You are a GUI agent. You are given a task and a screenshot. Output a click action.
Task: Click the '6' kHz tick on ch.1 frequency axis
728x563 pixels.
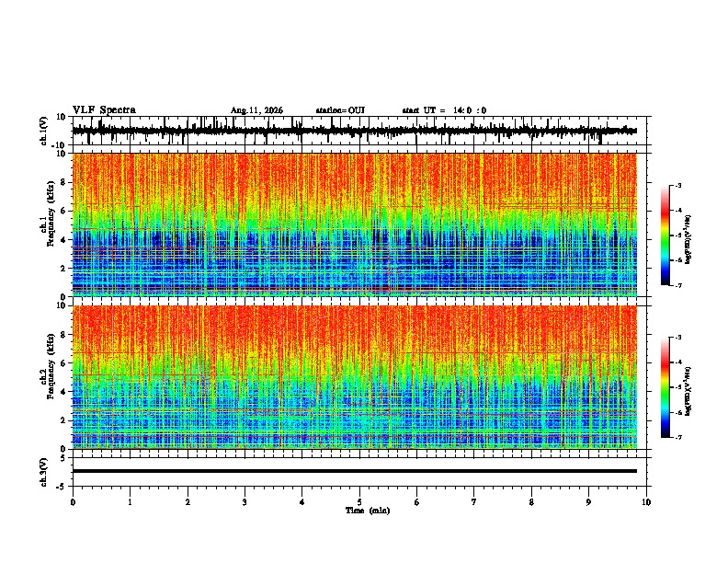tap(63, 211)
